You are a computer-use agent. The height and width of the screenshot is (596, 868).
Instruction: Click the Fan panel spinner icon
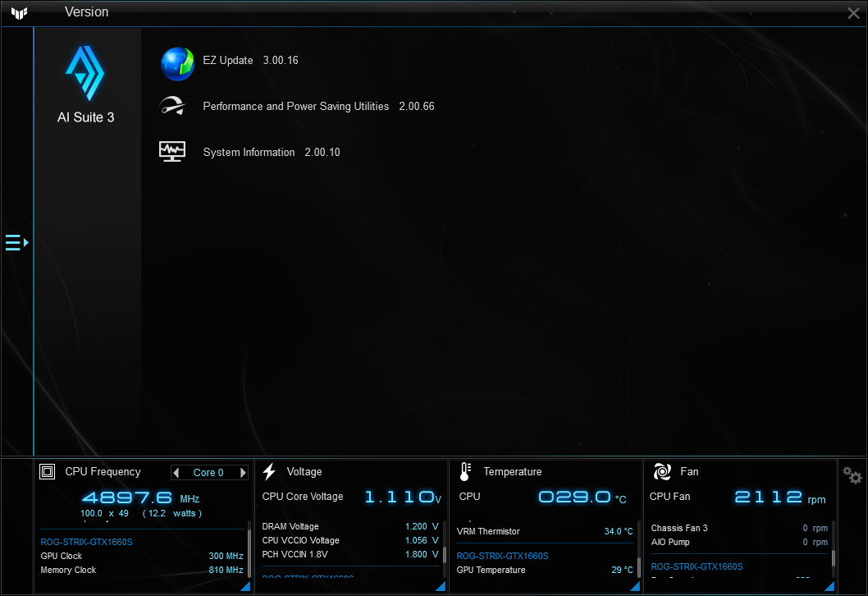pyautogui.click(x=661, y=471)
